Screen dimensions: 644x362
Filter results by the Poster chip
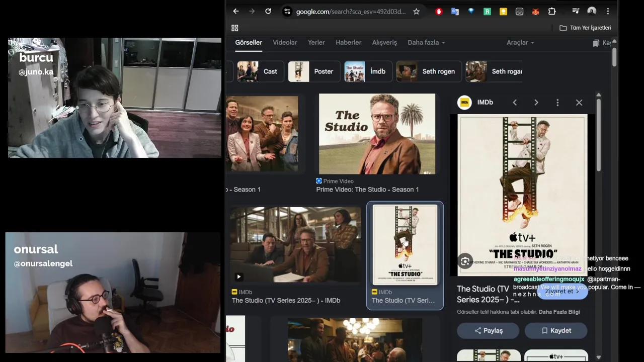pos(314,71)
